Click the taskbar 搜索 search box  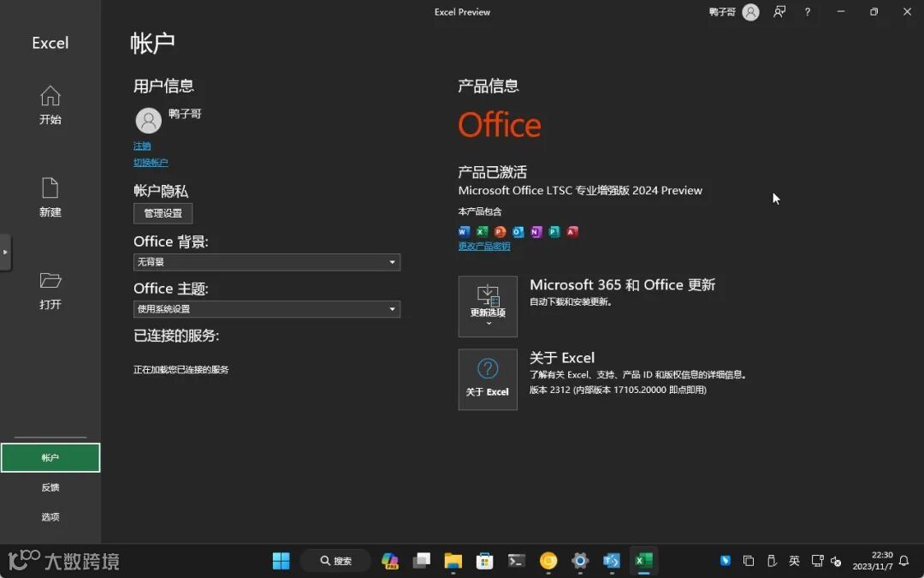tap(336, 560)
